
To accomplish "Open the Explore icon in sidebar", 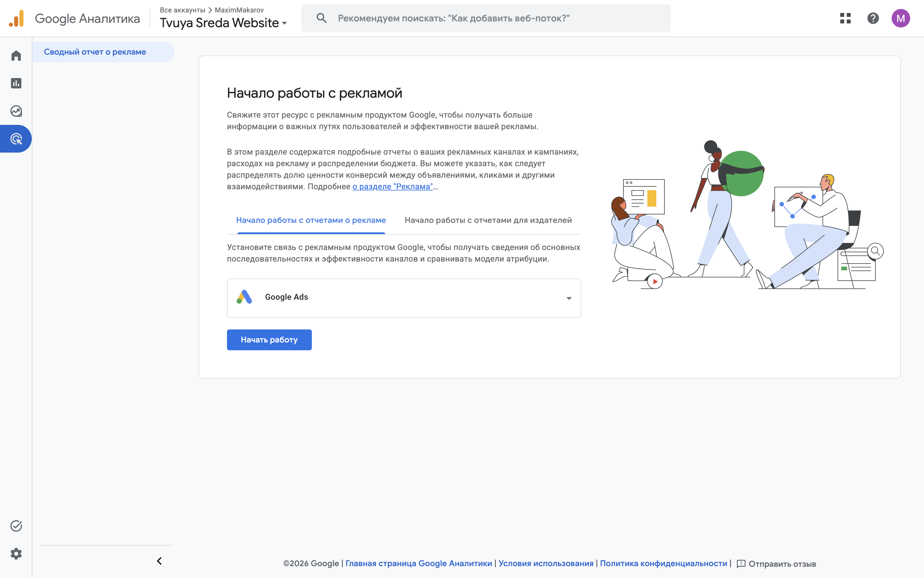I will click(16, 111).
